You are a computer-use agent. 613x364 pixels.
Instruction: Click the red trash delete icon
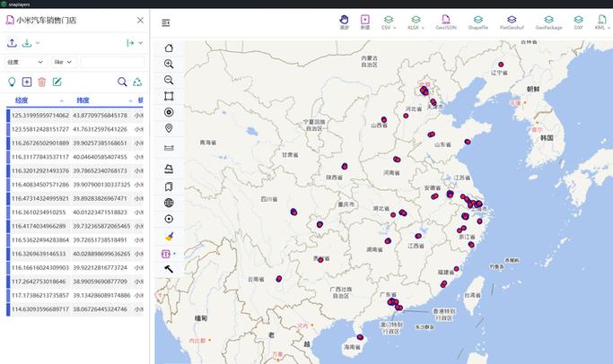tap(42, 82)
